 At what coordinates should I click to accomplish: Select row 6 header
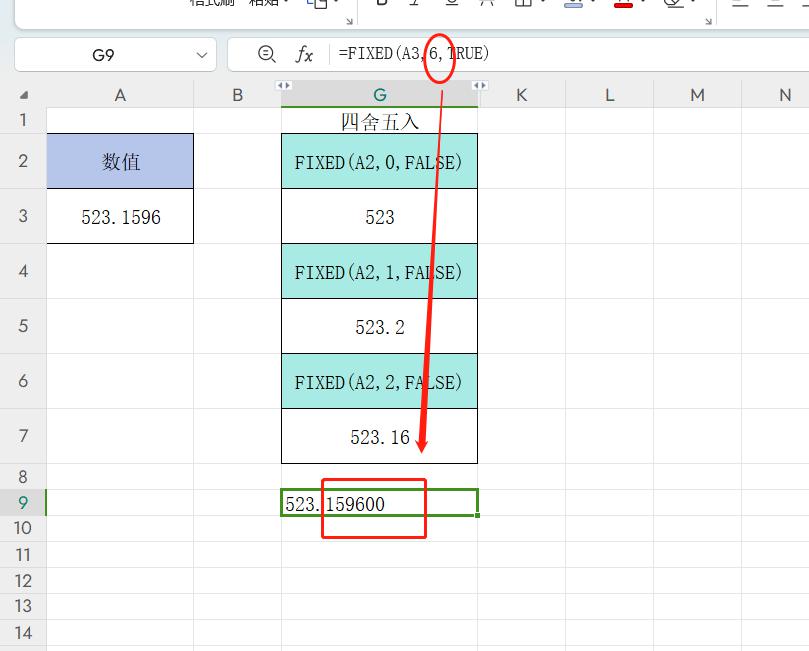tap(23, 381)
